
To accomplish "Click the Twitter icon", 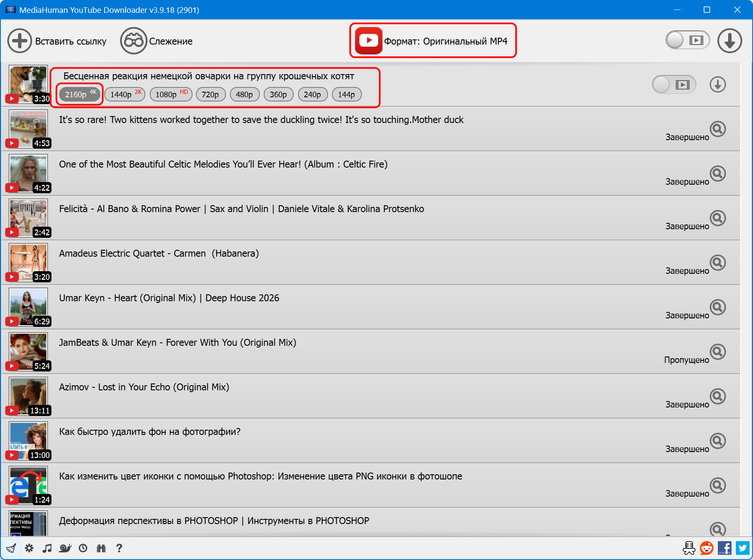I will pos(743,548).
